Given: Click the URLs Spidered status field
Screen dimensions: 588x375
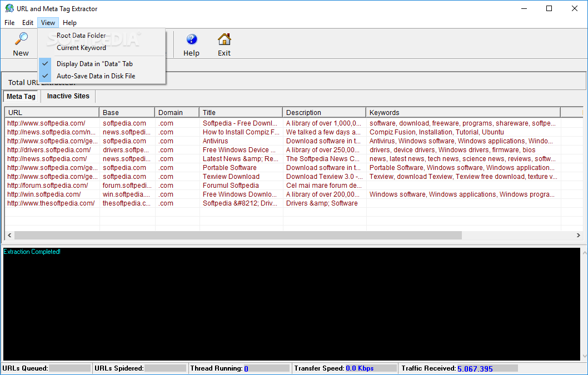Looking at the screenshot, I should 166,368.
